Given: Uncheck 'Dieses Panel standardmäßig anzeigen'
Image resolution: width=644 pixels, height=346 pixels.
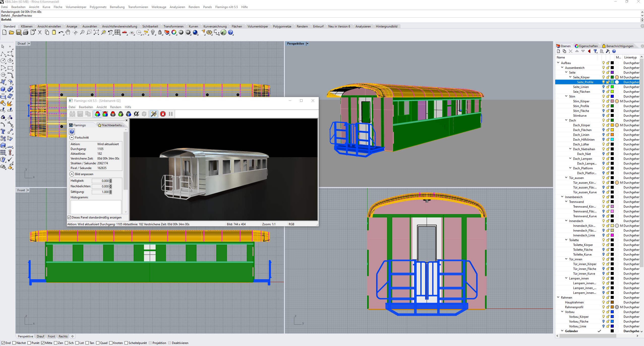Looking at the screenshot, I should 69,217.
